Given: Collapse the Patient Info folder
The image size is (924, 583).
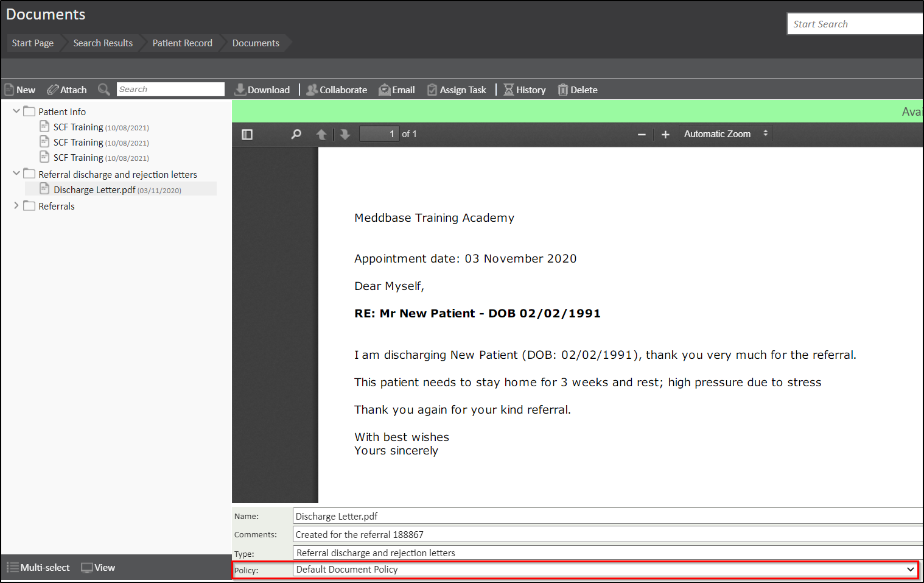Looking at the screenshot, I should (16, 111).
